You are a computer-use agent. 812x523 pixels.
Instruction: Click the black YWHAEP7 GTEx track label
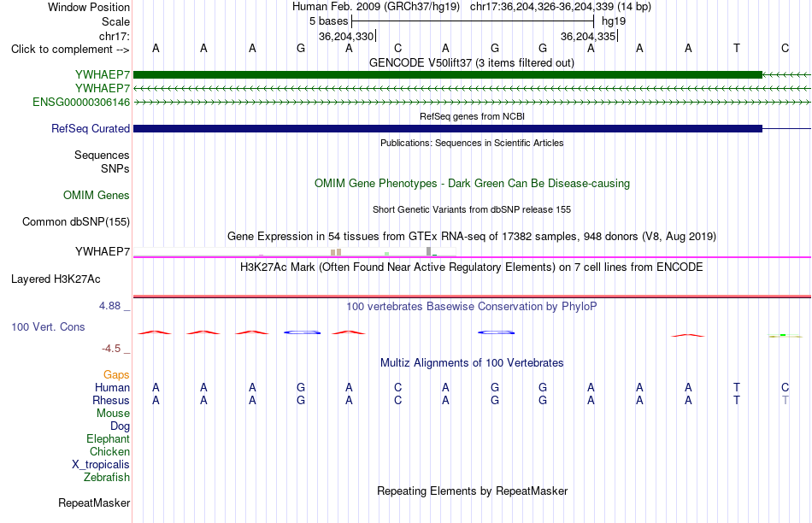click(x=103, y=251)
